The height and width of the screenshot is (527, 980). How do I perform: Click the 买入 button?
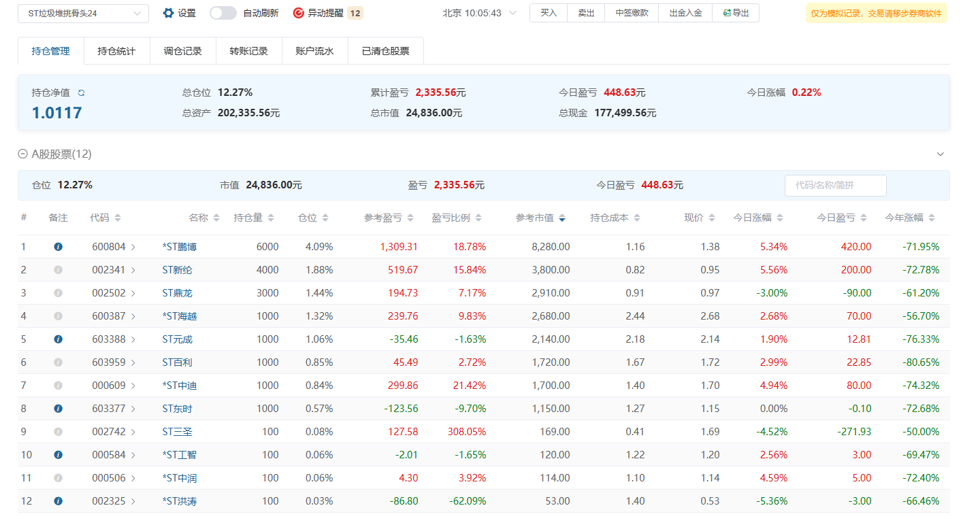click(x=548, y=13)
